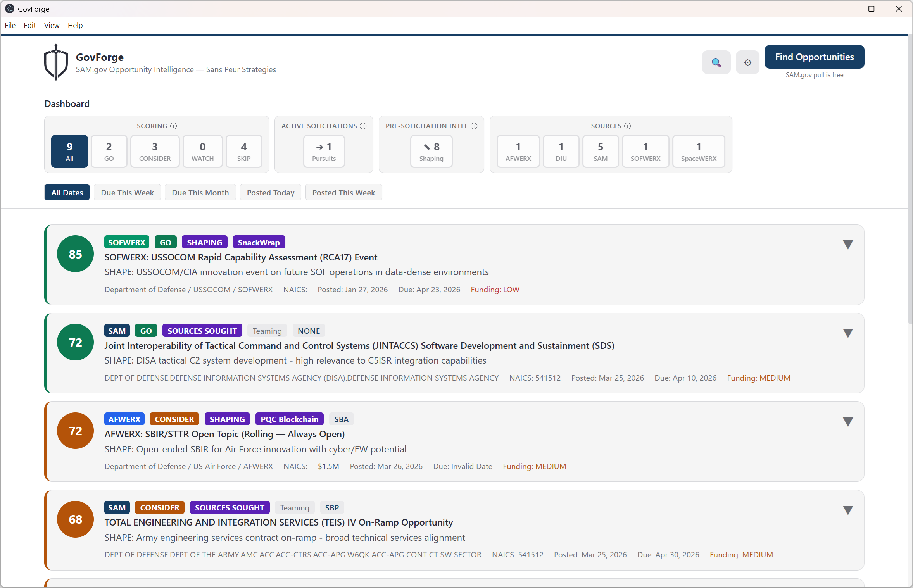Filter by GO scoring tile
Screen dimensions: 913x588
pyautogui.click(x=109, y=151)
